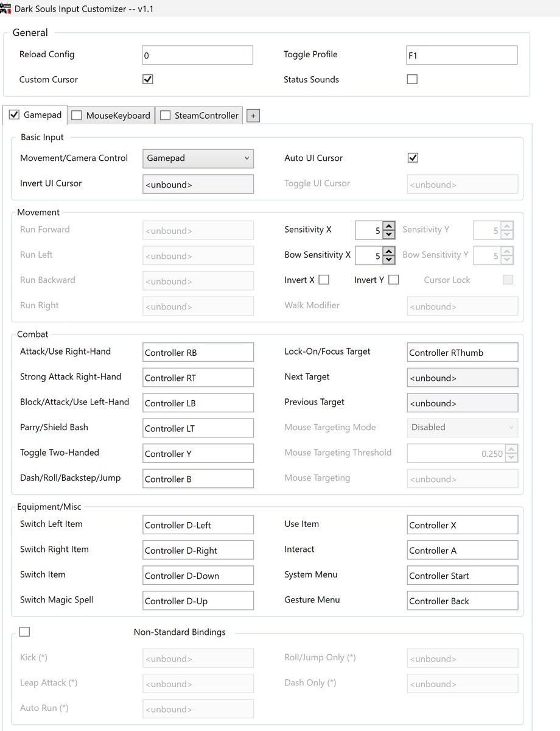Rebind Strong Attack Right-Hand field
The height and width of the screenshot is (731, 560).
pyautogui.click(x=198, y=378)
